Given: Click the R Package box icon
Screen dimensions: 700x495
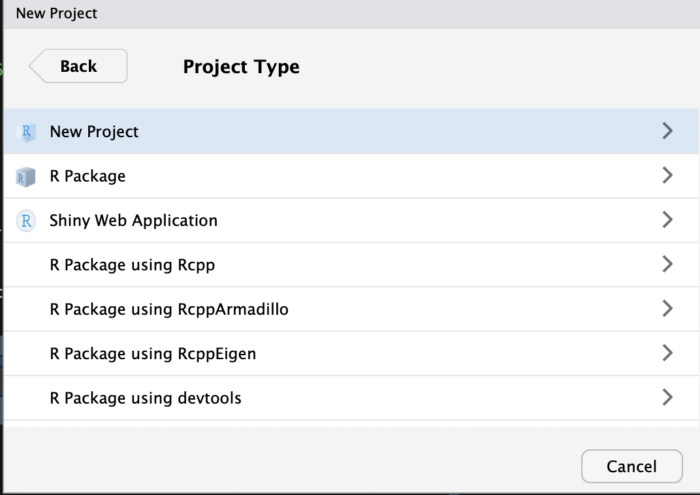Looking at the screenshot, I should (x=25, y=177).
